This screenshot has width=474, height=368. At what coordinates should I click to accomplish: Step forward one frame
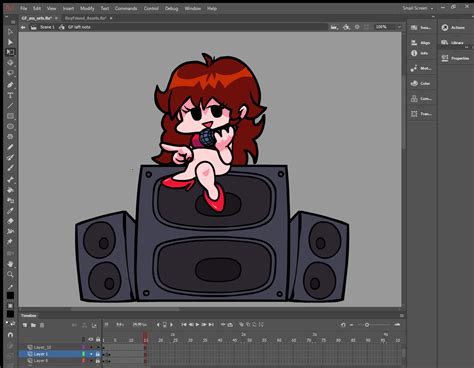tap(204, 325)
